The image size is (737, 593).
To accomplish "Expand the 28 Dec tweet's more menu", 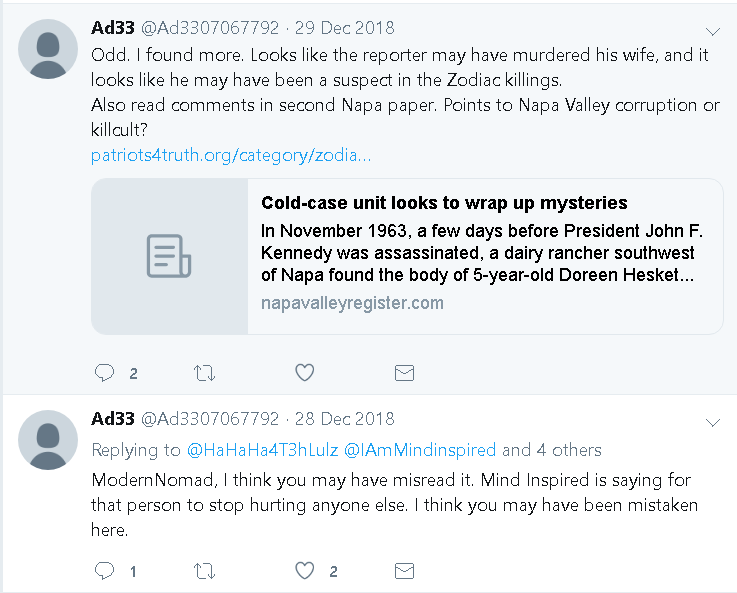I will (x=713, y=423).
